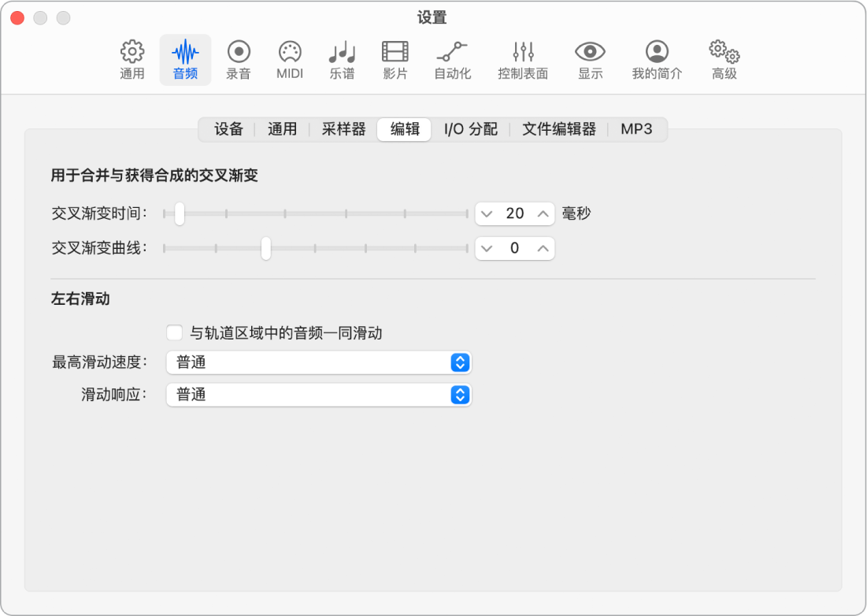Open the 显示 display settings
The image size is (867, 616).
[x=590, y=60]
